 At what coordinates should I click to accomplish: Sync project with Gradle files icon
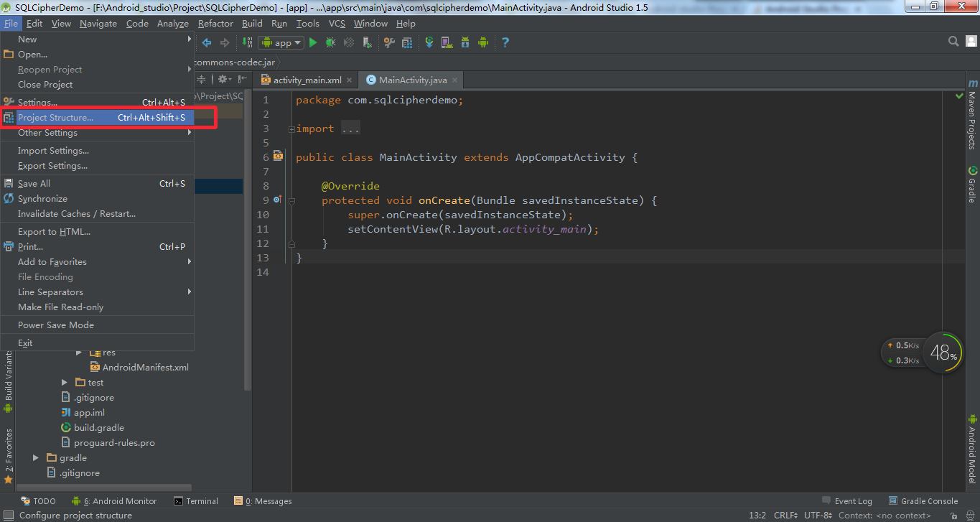(429, 42)
